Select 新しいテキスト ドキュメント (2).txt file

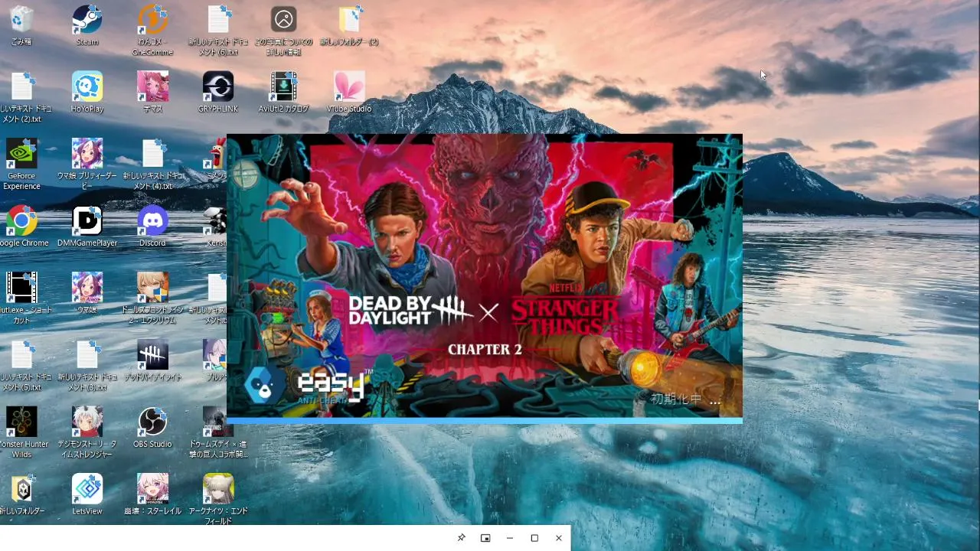coord(21,97)
